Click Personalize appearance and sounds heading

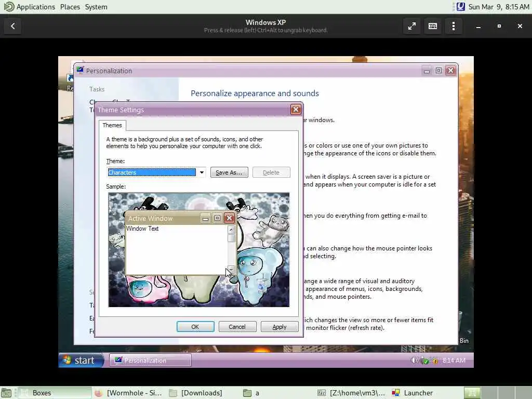pyautogui.click(x=255, y=94)
